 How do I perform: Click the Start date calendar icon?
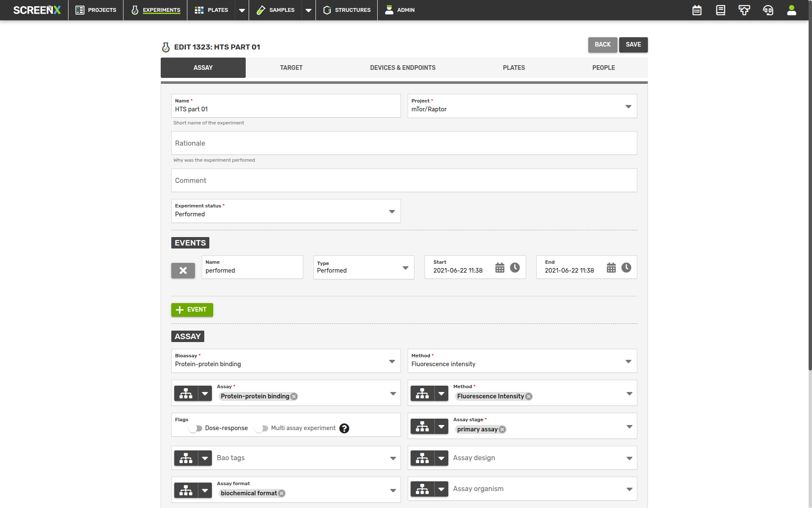[500, 268]
